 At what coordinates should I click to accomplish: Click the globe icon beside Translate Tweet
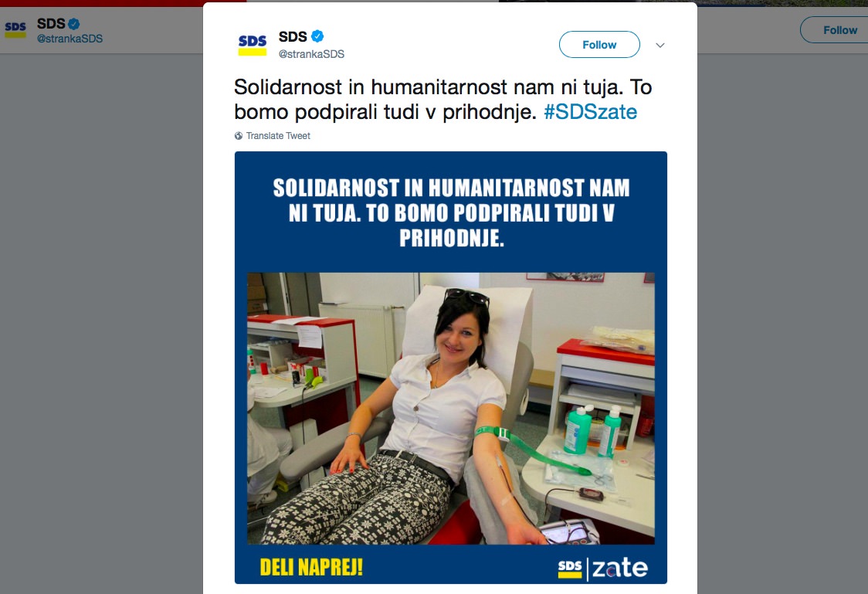coord(239,136)
